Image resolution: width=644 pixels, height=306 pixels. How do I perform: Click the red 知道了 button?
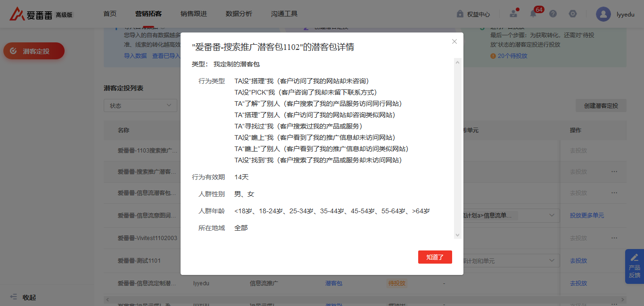[x=435, y=257]
